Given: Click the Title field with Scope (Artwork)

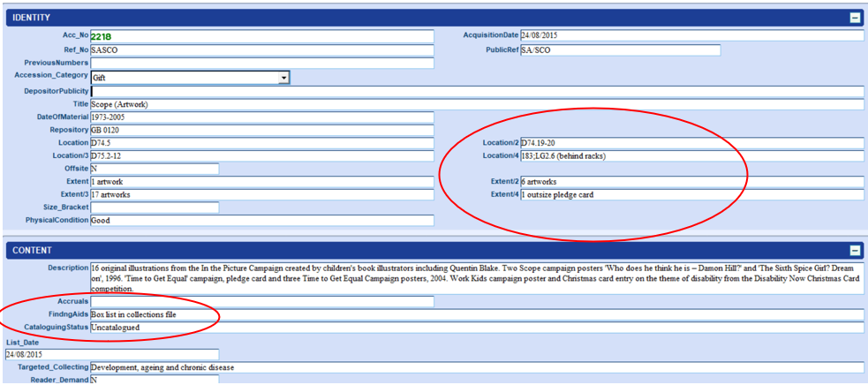Looking at the screenshot, I should pos(477,104).
